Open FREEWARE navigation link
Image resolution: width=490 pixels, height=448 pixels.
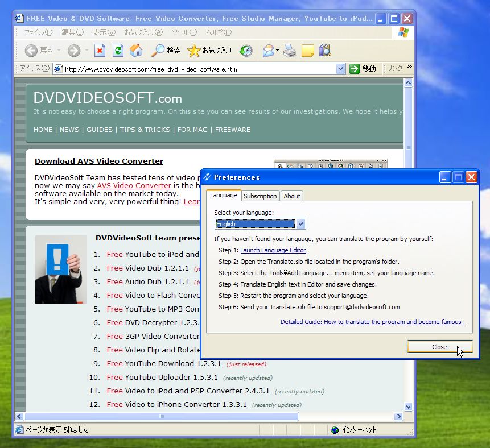233,130
